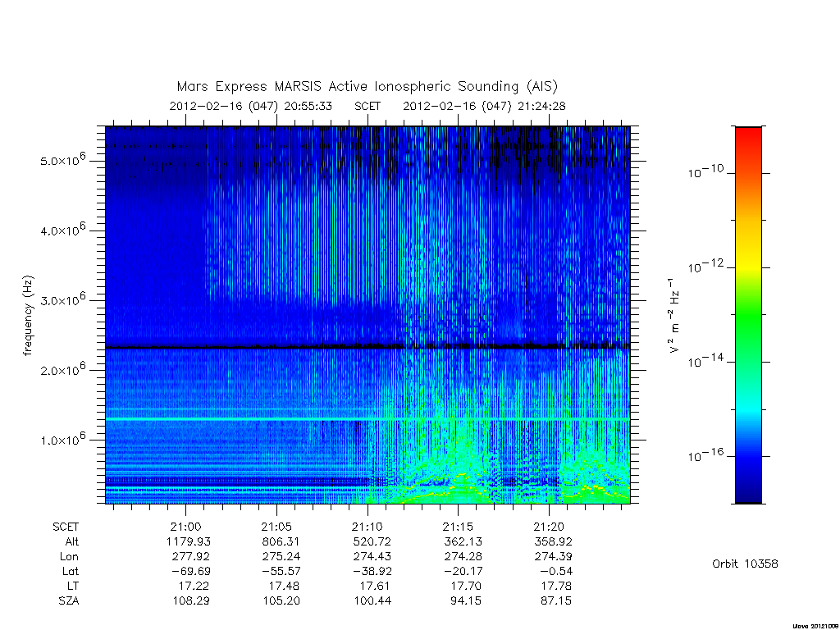Click local time value 17.22
The width and height of the screenshot is (840, 630).
(x=194, y=586)
